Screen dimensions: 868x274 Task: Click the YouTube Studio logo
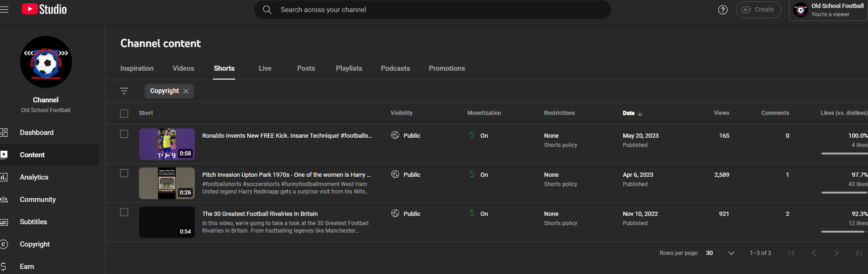[x=44, y=9]
